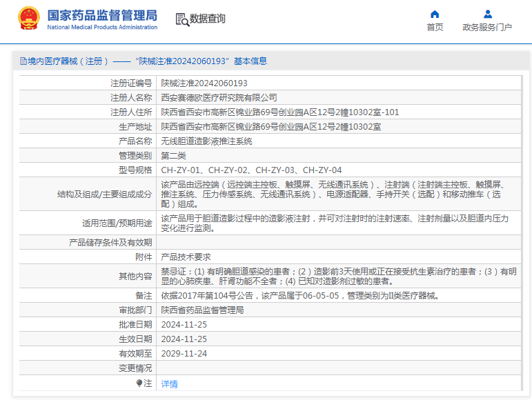Screen dimensions: 532x400
Task: Select product name 无线胆道造影液推注系统
Action: [x=206, y=141]
